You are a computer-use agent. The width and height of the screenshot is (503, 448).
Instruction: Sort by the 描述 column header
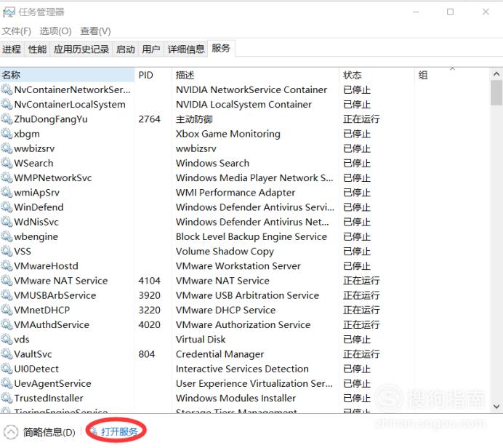(255, 75)
